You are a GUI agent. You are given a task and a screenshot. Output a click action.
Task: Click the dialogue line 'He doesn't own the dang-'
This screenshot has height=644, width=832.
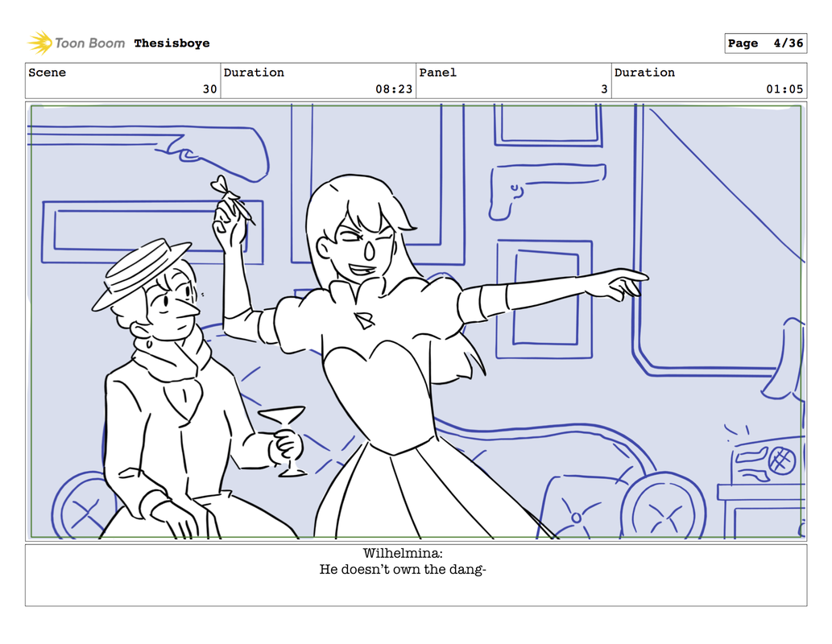[403, 570]
